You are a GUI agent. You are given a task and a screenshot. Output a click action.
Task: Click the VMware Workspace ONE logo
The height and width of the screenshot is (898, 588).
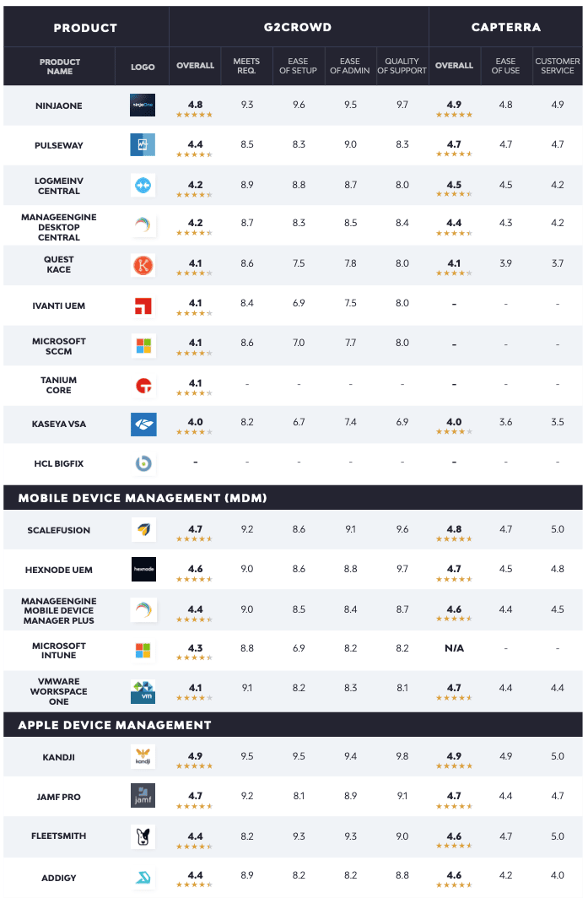[x=143, y=691]
